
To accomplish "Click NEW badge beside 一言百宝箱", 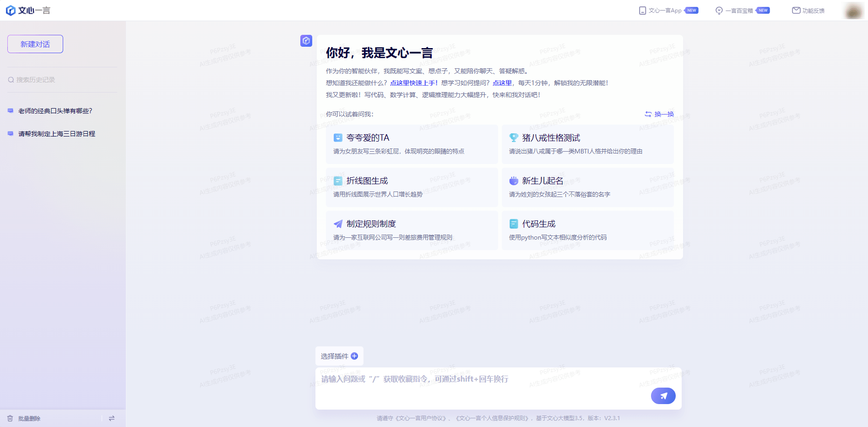I will click(763, 11).
